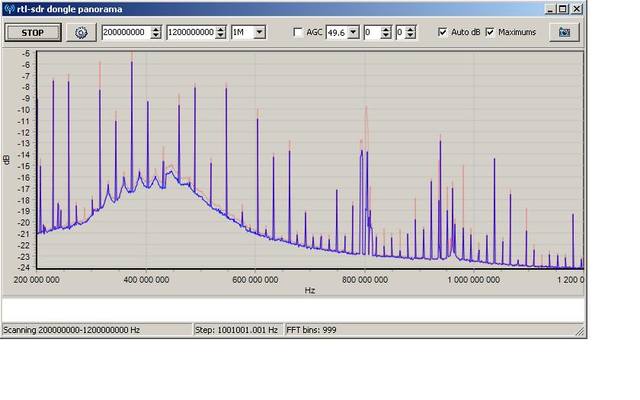This screenshot has height=400, width=640.
Task: Click the start frequency 200000000 field
Action: click(x=126, y=32)
